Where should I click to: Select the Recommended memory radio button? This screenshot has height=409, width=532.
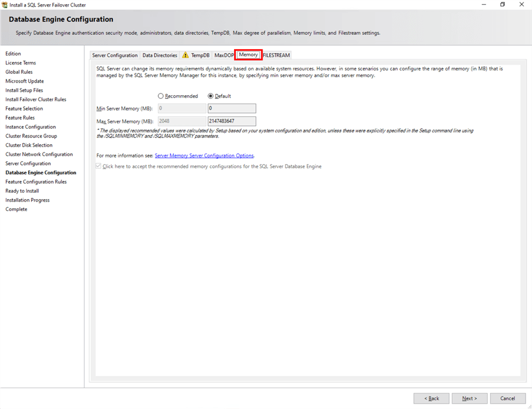(161, 96)
